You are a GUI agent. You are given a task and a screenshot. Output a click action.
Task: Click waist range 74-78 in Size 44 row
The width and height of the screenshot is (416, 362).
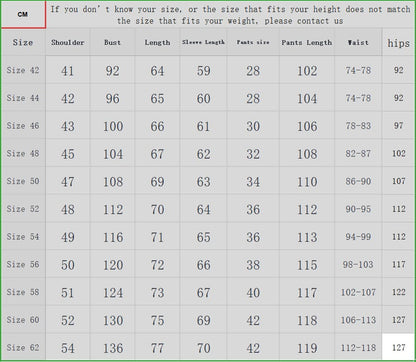pyautogui.click(x=358, y=98)
